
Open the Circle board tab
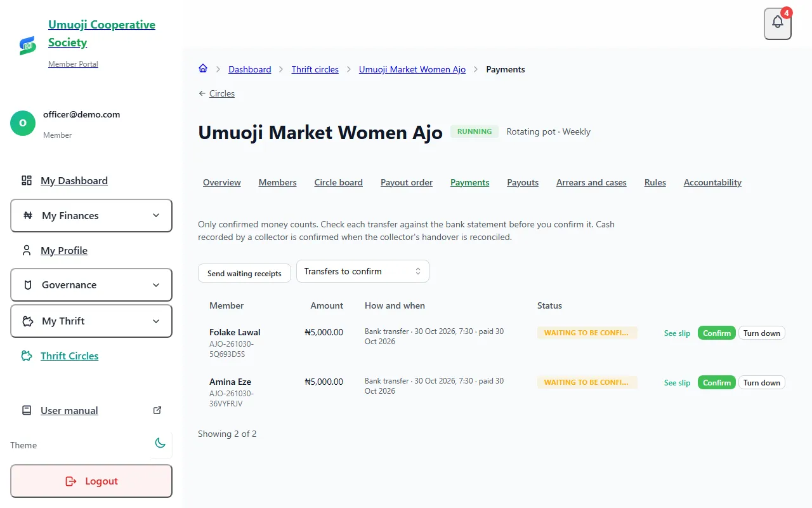[339, 182]
